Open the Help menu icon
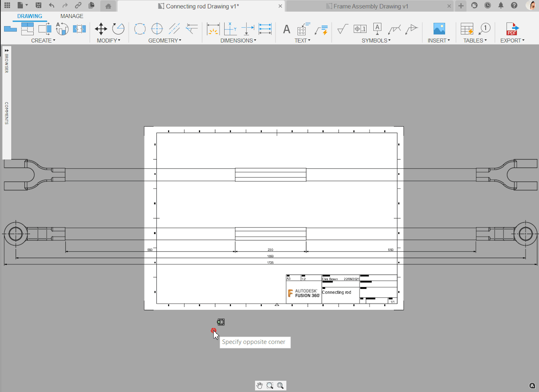The height and width of the screenshot is (392, 539). click(x=514, y=5)
